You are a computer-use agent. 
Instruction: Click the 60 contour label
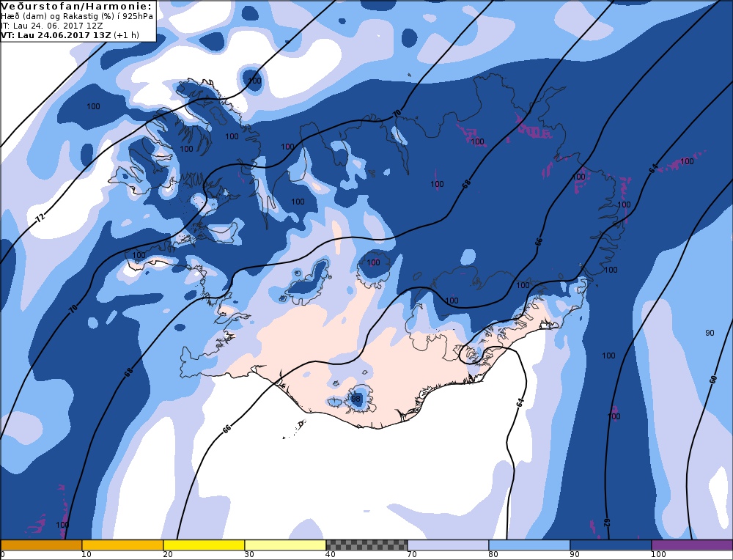pyautogui.click(x=713, y=379)
